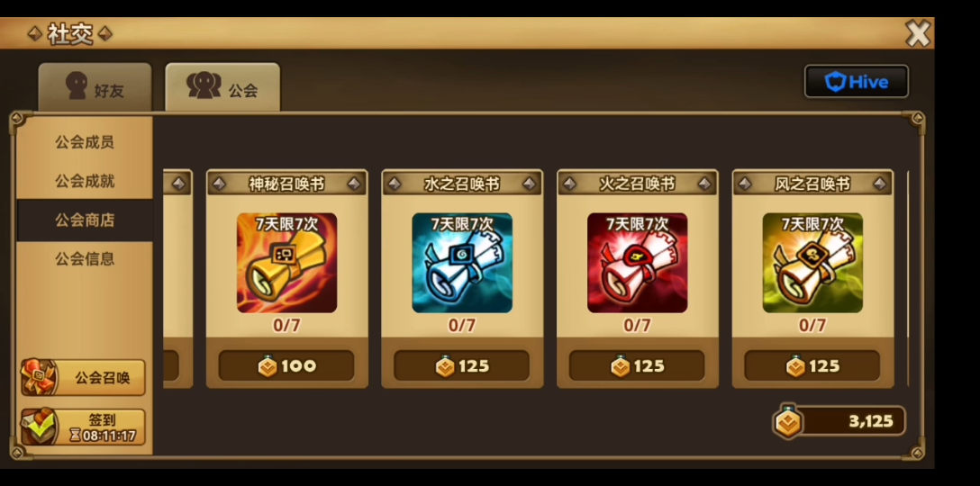Image resolution: width=980 pixels, height=486 pixels.
Task: Select the blue 水之召唤书 scroll icon
Action: [462, 263]
